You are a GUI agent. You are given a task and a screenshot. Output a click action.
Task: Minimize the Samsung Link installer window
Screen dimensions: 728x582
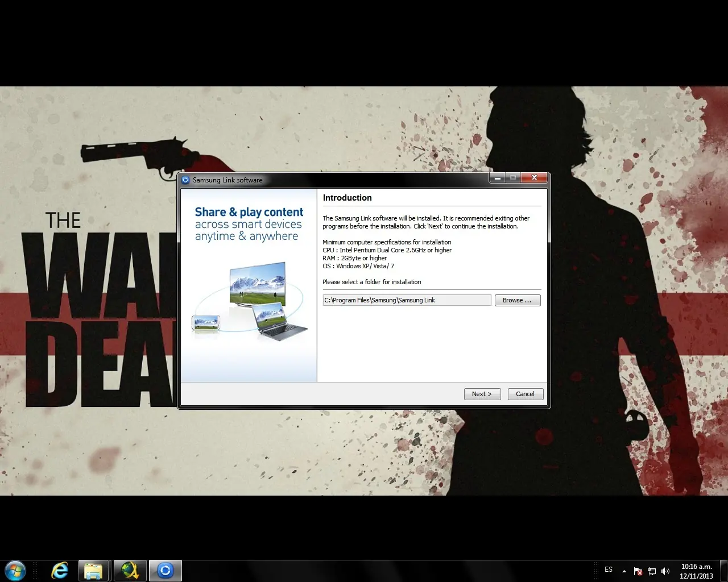[497, 178]
